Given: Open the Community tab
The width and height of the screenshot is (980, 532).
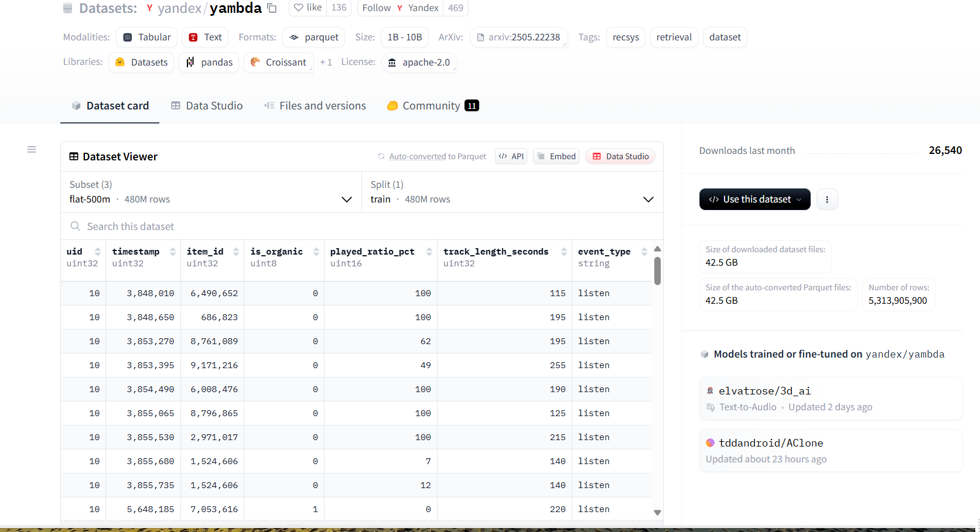Looking at the screenshot, I should tap(433, 106).
